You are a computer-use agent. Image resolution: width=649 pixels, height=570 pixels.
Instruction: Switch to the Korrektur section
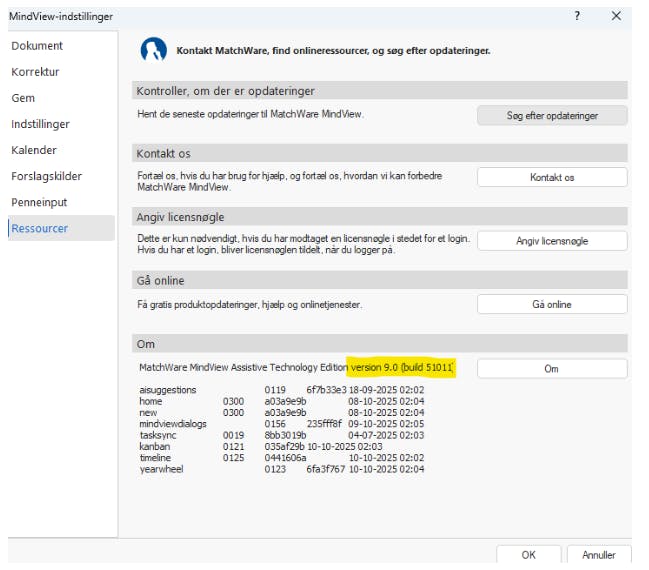point(36,72)
